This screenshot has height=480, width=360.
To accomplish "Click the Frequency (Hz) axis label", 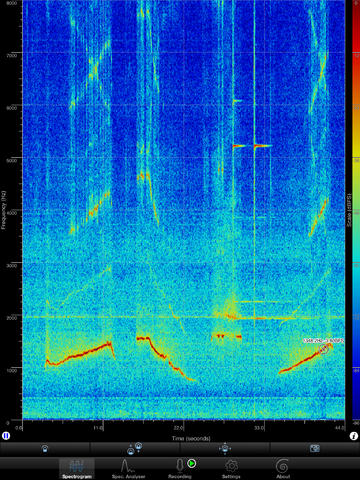I will coord(4,210).
